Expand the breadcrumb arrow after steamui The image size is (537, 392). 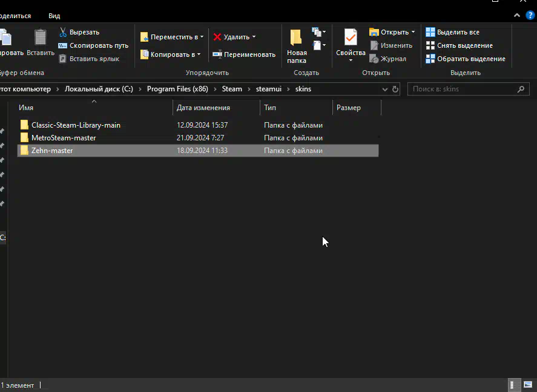[288, 90]
